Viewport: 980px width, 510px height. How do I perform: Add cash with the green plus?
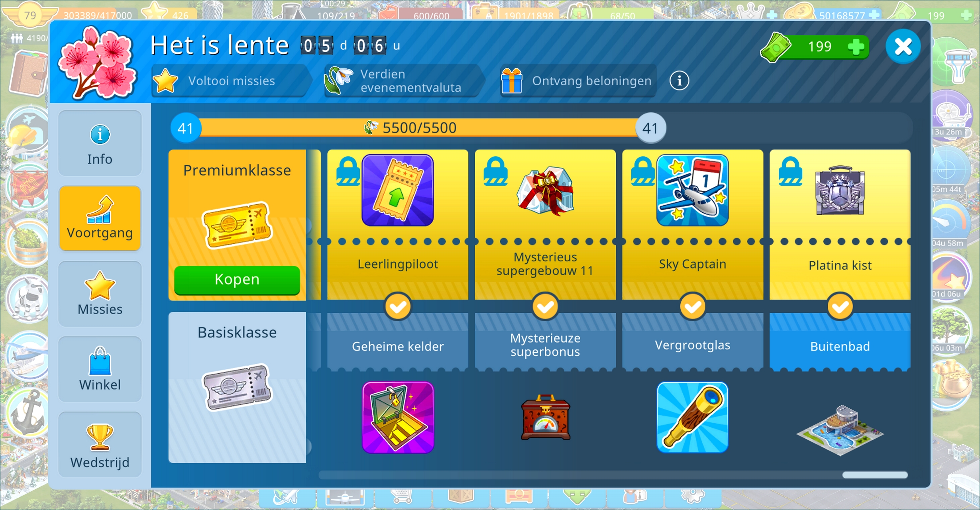[x=856, y=47]
